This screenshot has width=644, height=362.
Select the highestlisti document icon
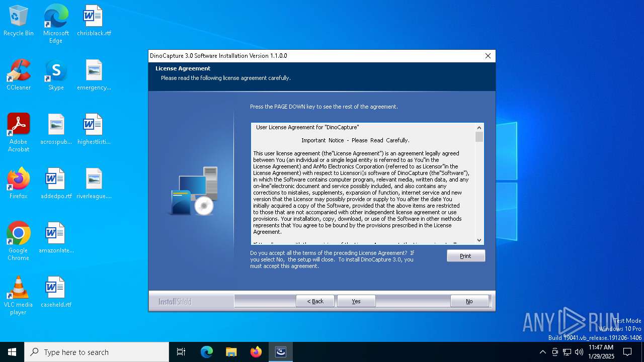tap(94, 129)
